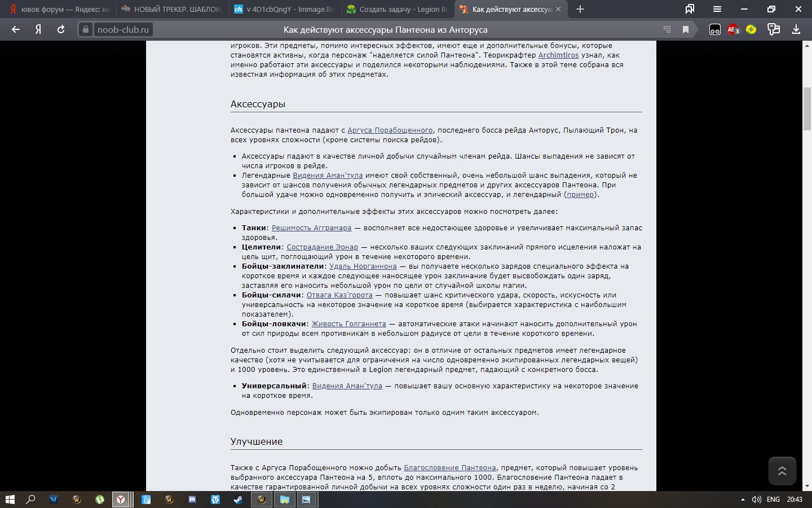Follow the 'Благословение Пантеона' link
812x508 pixels.
click(449, 468)
